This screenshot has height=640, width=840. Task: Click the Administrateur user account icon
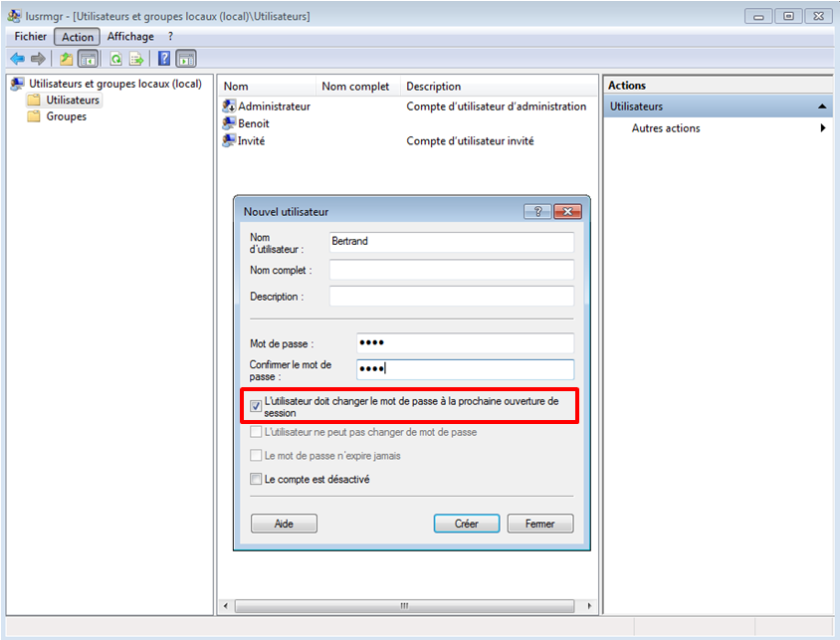coord(229,107)
